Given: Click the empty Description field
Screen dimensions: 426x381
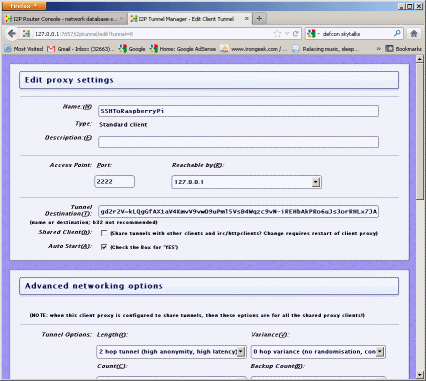Looking at the screenshot, I should 238,142.
